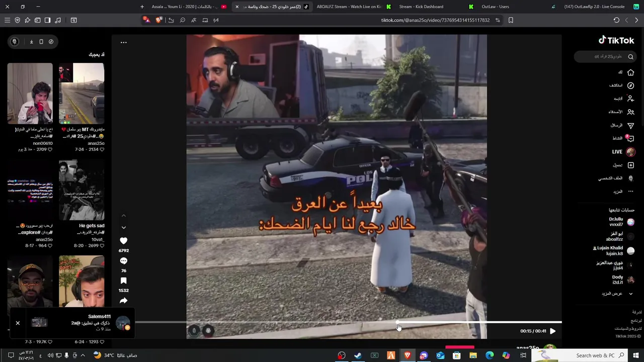
Task: Open the non00610 recommended video thumbnail
Action: click(30, 93)
